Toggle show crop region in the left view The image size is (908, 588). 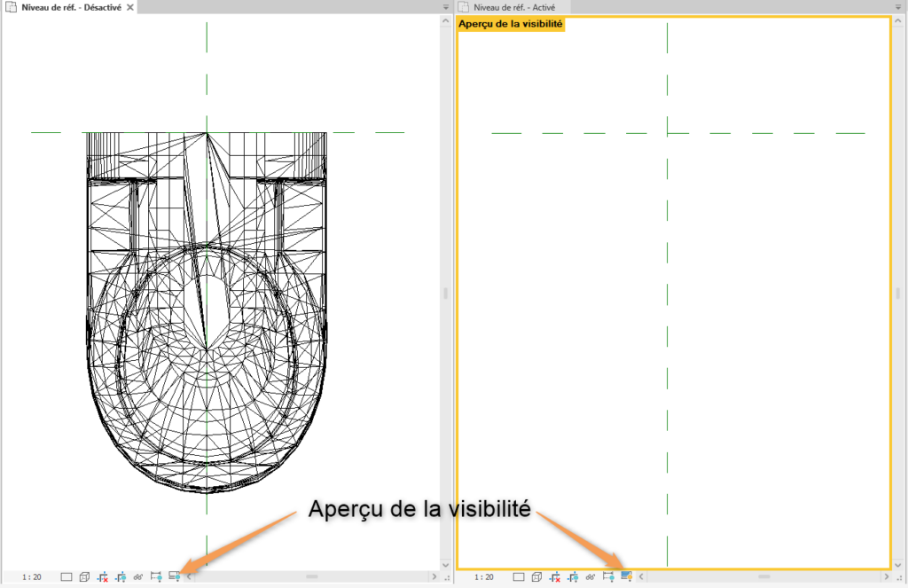(x=120, y=576)
